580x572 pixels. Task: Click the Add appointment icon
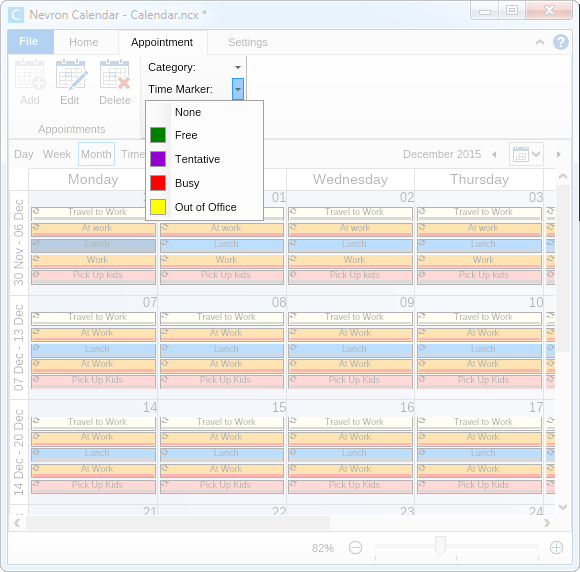tap(30, 75)
